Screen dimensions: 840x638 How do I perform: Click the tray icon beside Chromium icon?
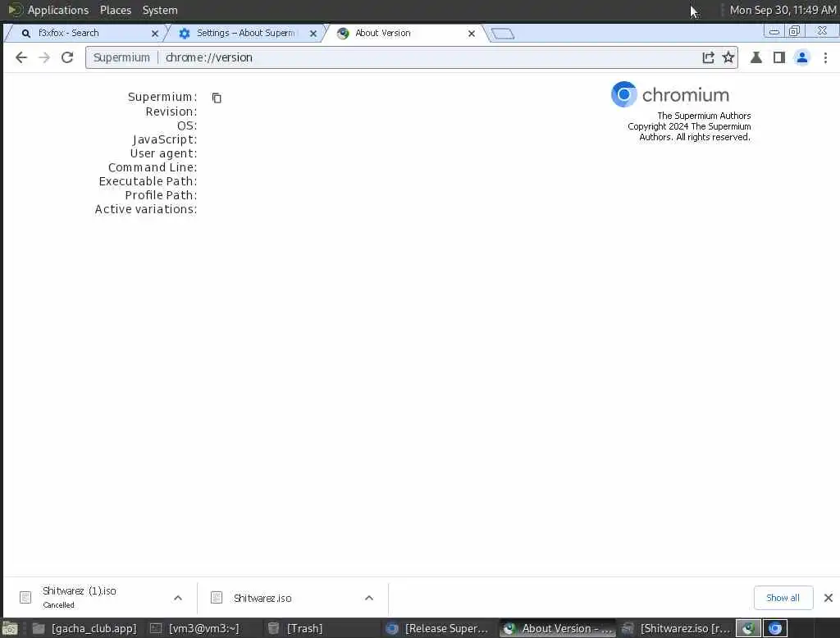[x=748, y=628]
